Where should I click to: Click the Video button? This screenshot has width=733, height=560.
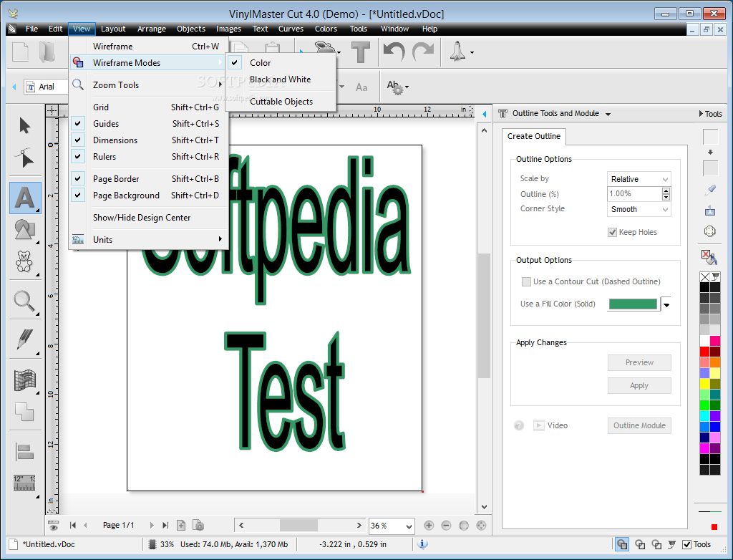coord(550,425)
